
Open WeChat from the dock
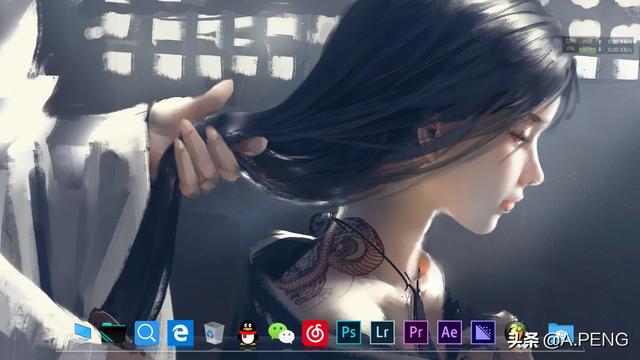click(281, 333)
